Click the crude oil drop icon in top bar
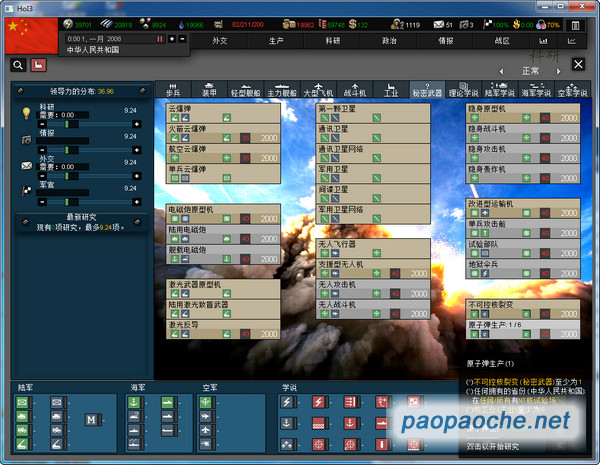The image size is (600, 465). tap(181, 25)
